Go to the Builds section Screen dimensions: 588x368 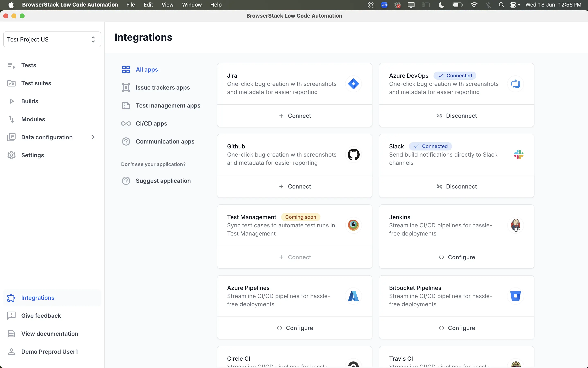pyautogui.click(x=29, y=101)
